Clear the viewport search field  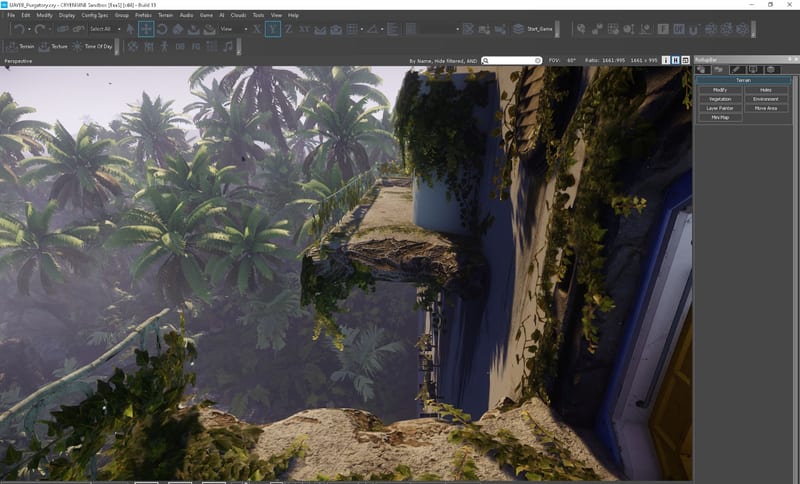click(538, 60)
